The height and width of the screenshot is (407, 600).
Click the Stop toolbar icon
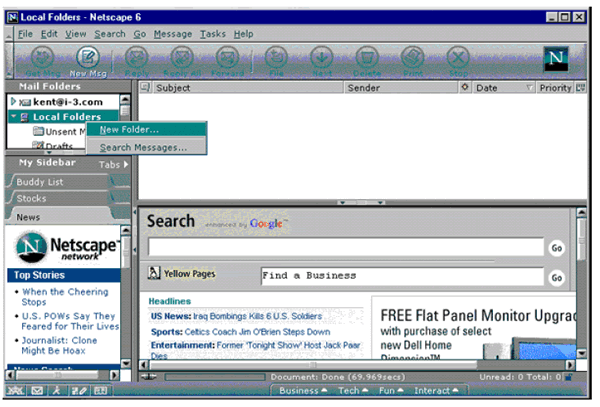point(458,58)
